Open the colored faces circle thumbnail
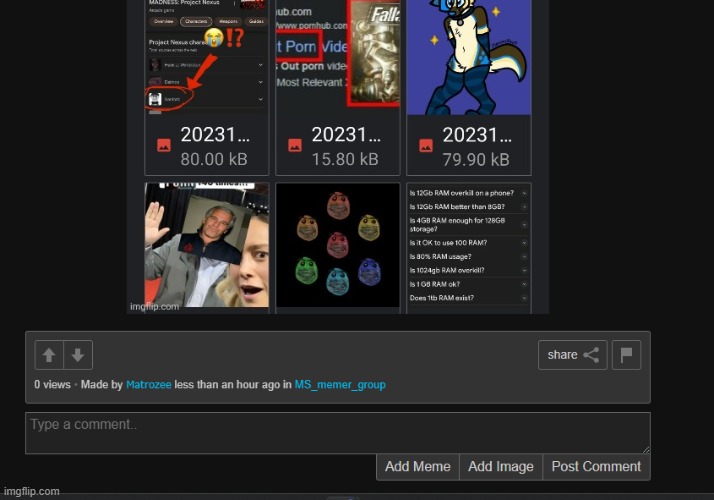 tap(337, 245)
